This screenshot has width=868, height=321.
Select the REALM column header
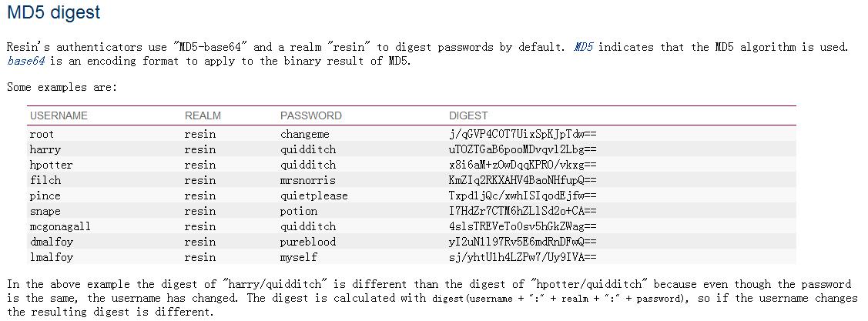(x=203, y=115)
